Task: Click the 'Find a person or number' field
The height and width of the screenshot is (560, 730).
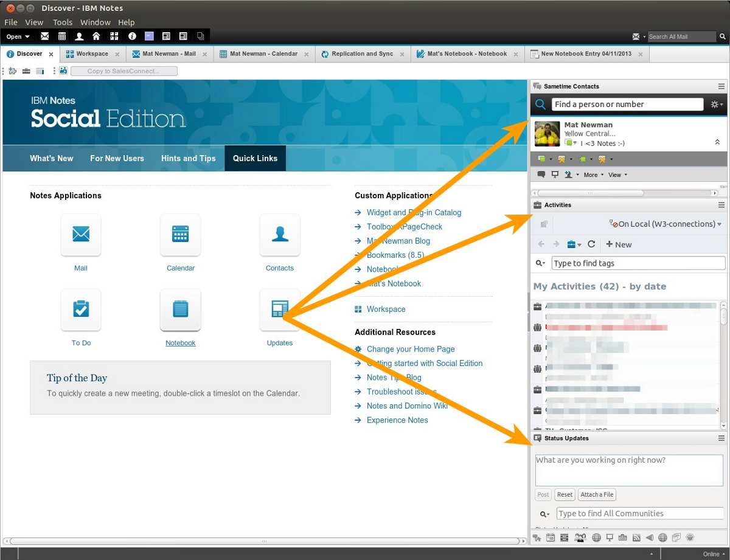Action: pyautogui.click(x=627, y=104)
